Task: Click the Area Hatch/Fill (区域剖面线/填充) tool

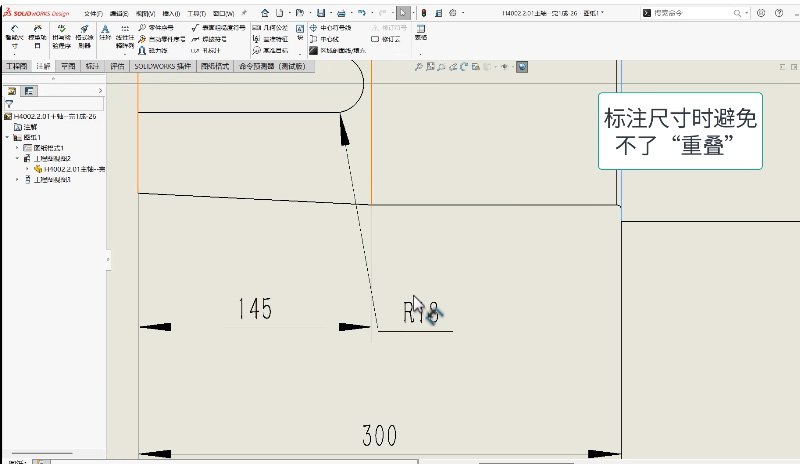Action: [338, 51]
